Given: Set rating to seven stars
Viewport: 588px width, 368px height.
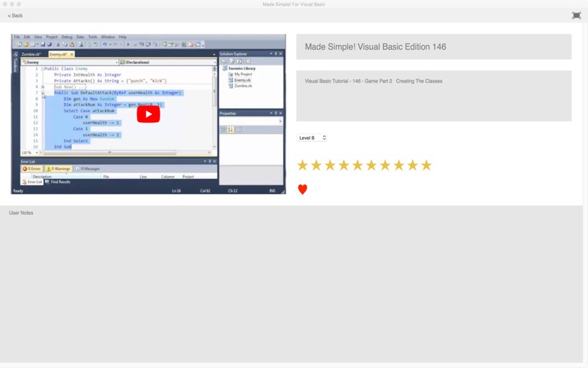Looking at the screenshot, I should (x=385, y=165).
